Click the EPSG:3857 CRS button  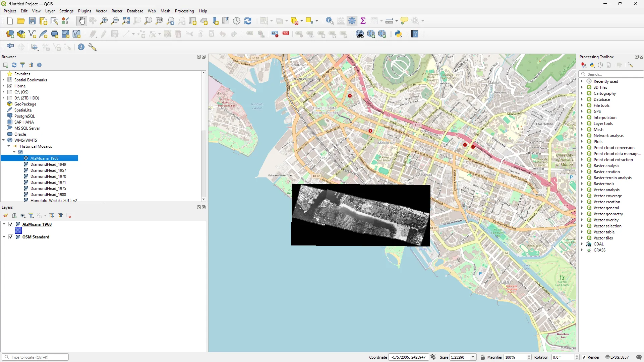(617, 357)
